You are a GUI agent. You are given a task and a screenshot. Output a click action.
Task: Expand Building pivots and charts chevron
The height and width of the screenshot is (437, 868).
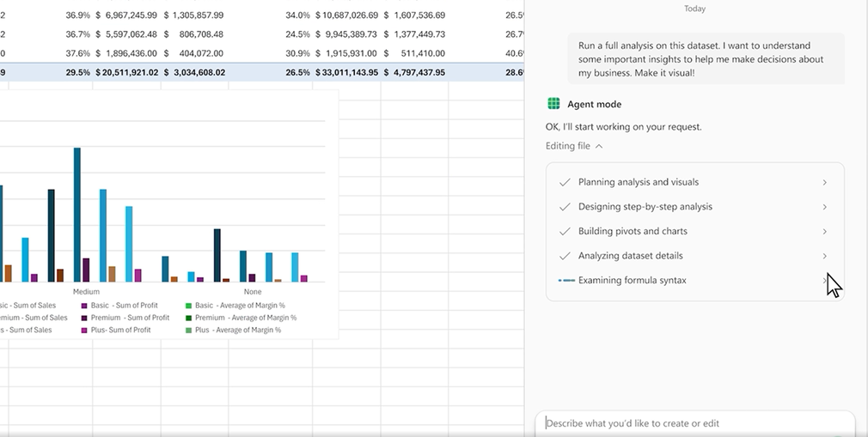[824, 232]
